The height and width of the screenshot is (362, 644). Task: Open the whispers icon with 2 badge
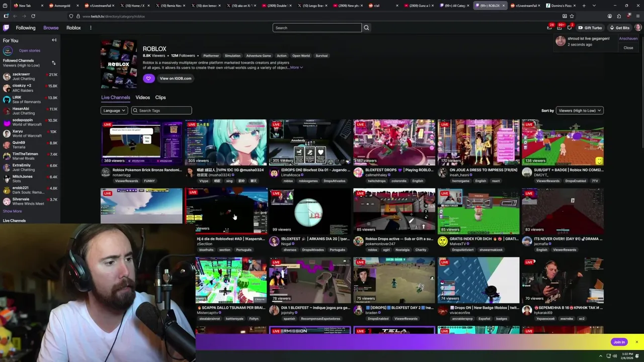coord(570,28)
